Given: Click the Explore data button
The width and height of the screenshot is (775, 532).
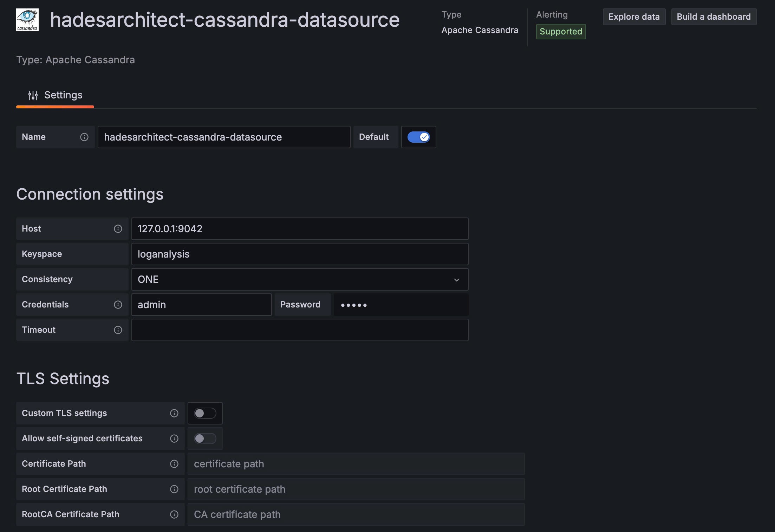Looking at the screenshot, I should [x=634, y=17].
